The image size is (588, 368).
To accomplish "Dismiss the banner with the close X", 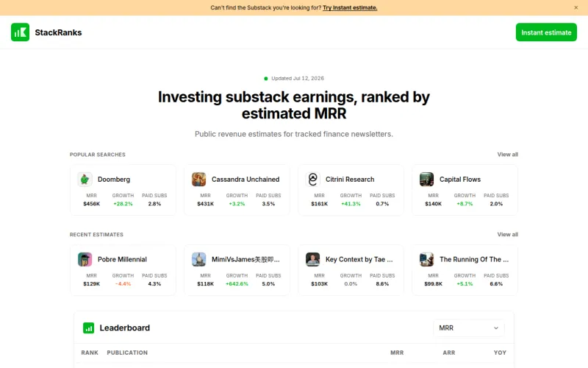I will 576,7.
